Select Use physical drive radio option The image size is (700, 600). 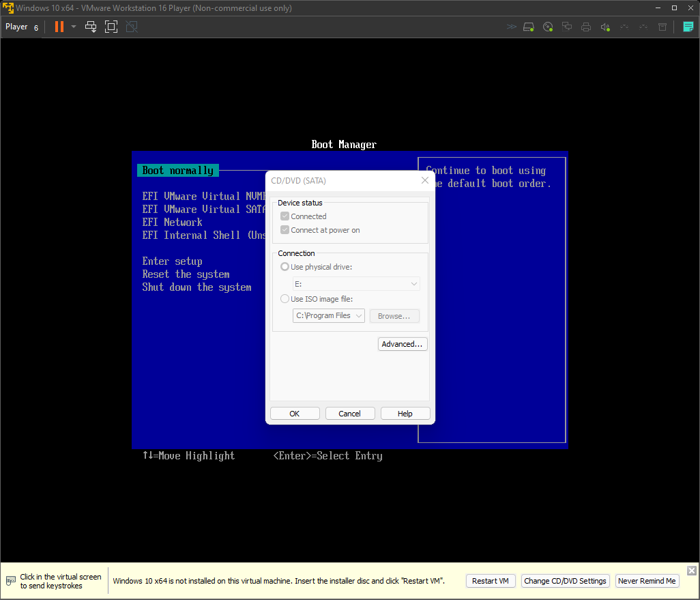[x=285, y=267]
